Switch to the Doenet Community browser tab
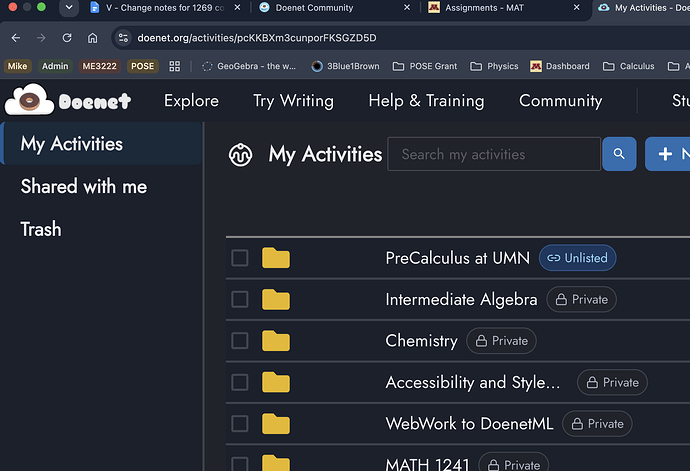 coord(314,7)
